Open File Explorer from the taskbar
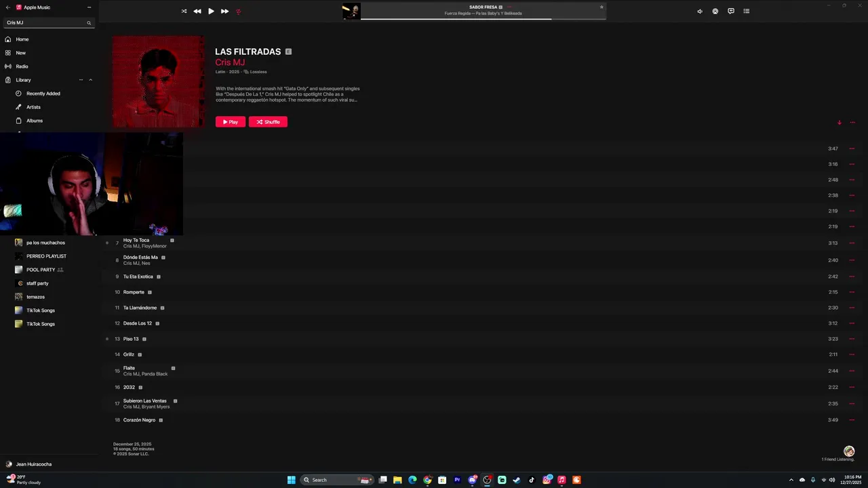This screenshot has width=868, height=488. pos(397,480)
